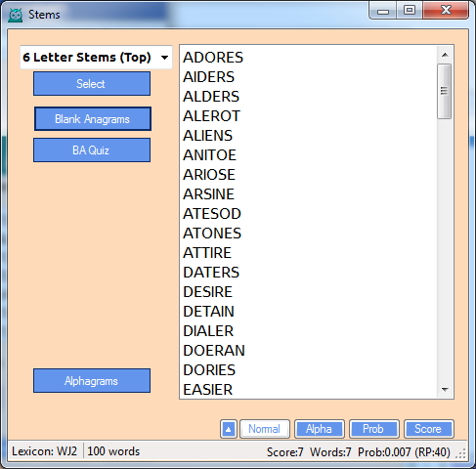
Task: Click the Blank Anagrams button
Action: tap(93, 119)
